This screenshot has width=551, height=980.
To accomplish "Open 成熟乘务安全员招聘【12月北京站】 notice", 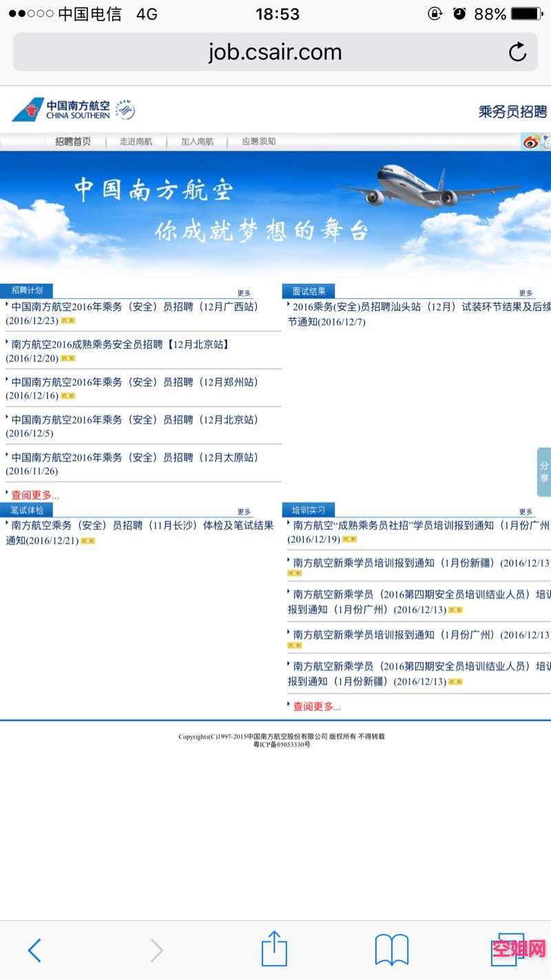I will click(x=118, y=351).
